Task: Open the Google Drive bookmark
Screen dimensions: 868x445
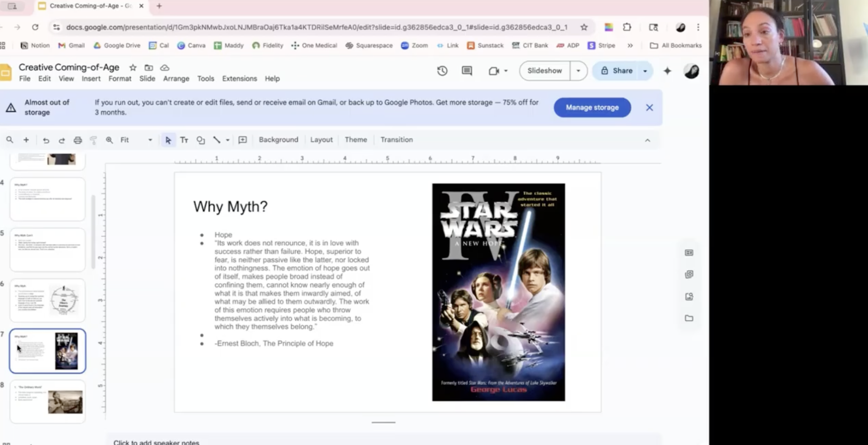Action: coord(117,46)
